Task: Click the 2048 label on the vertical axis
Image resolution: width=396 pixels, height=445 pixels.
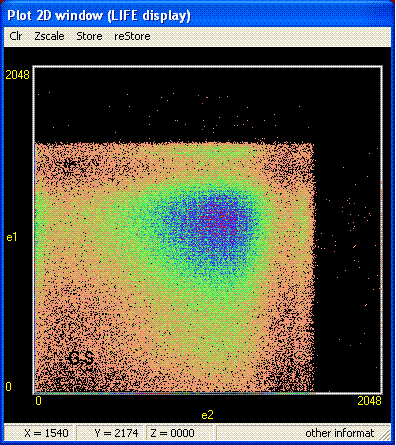Action: pos(17,75)
